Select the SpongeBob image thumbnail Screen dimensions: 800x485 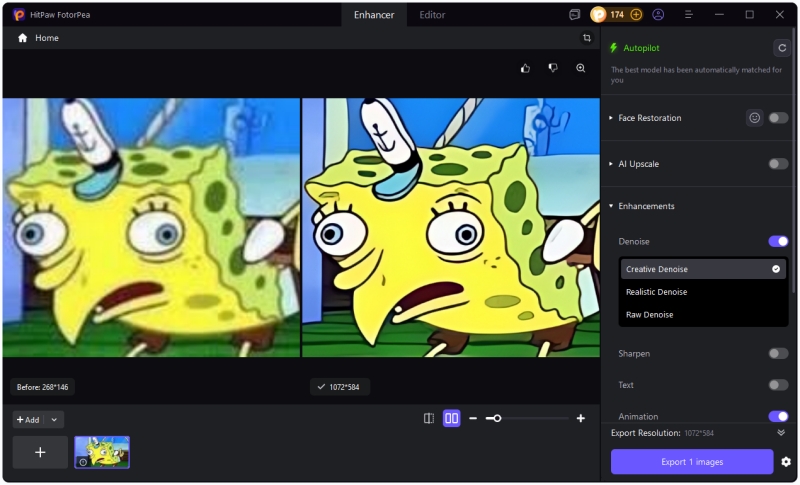[x=102, y=452]
